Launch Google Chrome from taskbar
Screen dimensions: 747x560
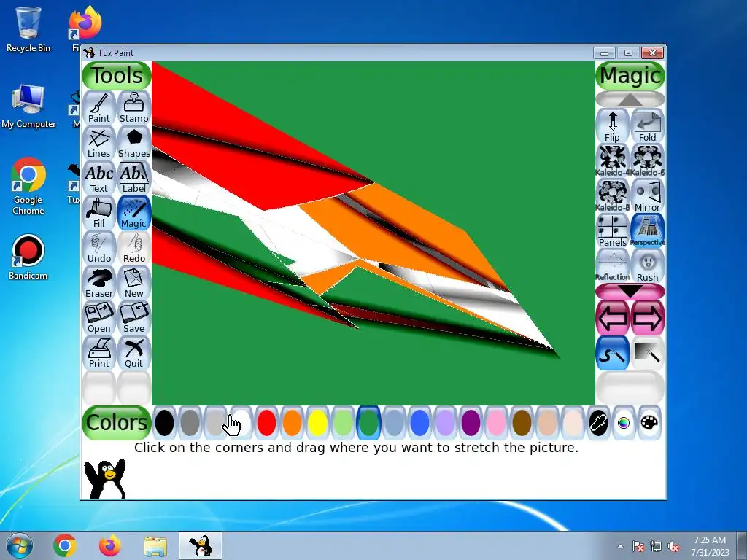pyautogui.click(x=65, y=545)
